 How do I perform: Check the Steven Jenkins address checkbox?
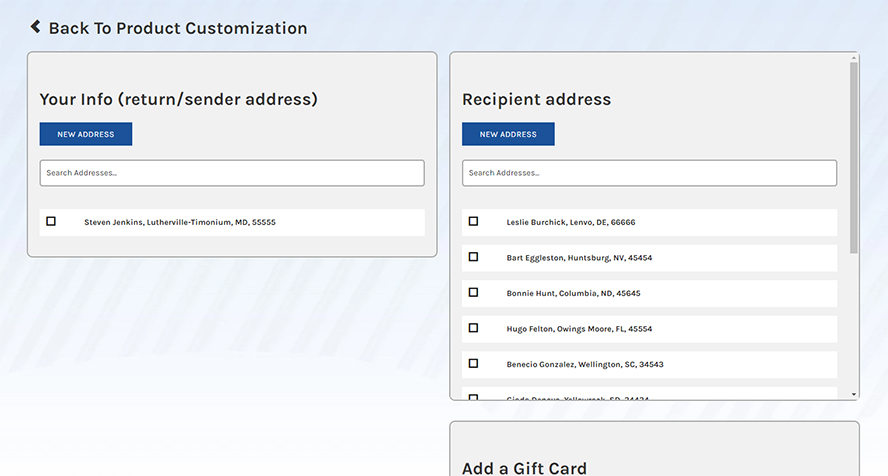point(51,221)
